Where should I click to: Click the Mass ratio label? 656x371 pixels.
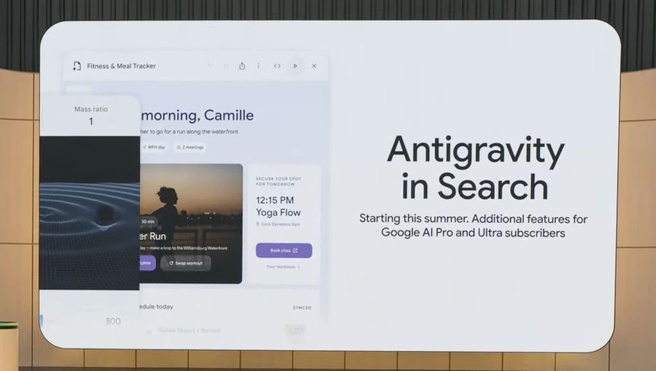tap(91, 109)
